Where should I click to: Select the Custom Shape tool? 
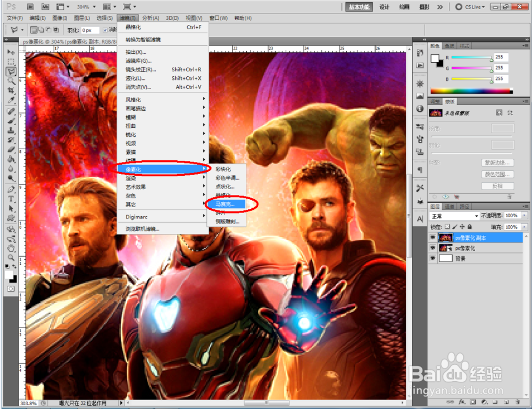[x=11, y=218]
